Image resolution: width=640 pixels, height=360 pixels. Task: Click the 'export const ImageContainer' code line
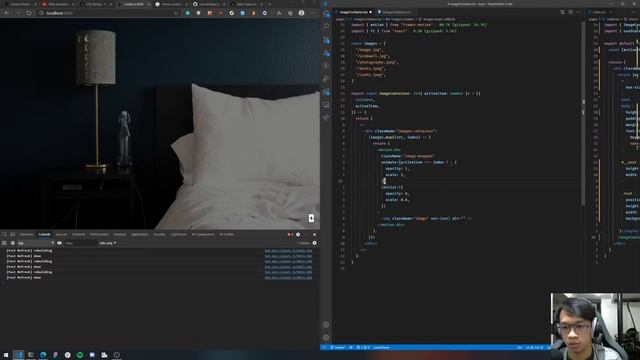pos(416,93)
